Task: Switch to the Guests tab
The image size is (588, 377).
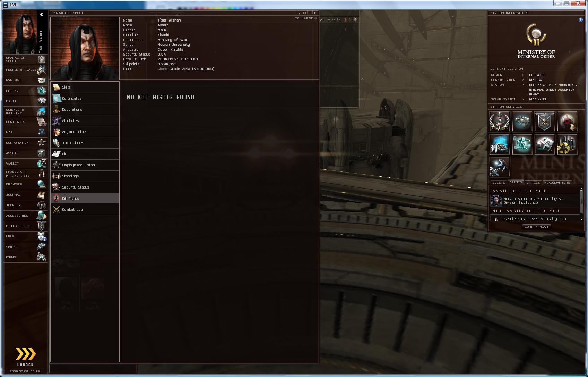Action: [x=499, y=183]
